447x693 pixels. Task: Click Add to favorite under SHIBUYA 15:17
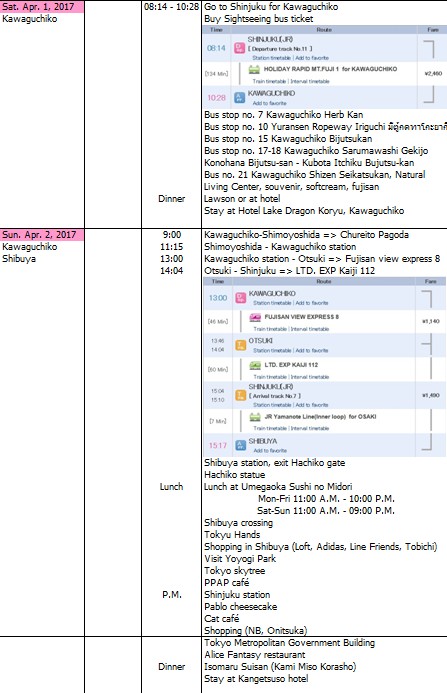tap(270, 450)
